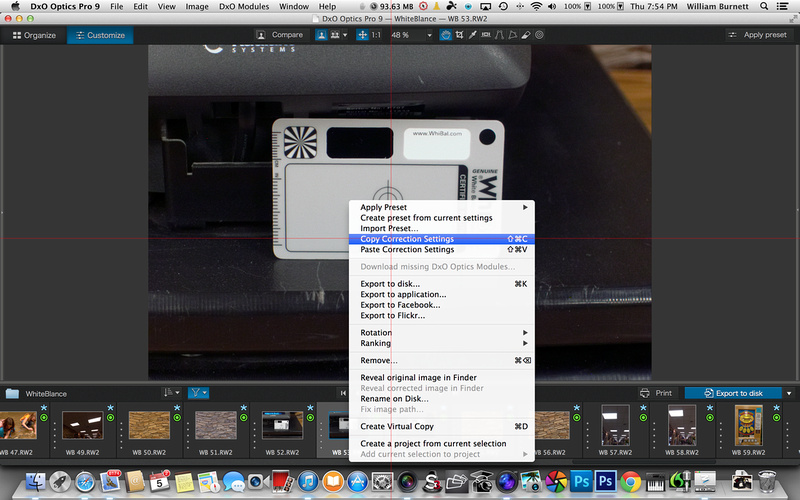Viewport: 800px width, 500px height.
Task: Select the Crop tool
Action: 459,35
